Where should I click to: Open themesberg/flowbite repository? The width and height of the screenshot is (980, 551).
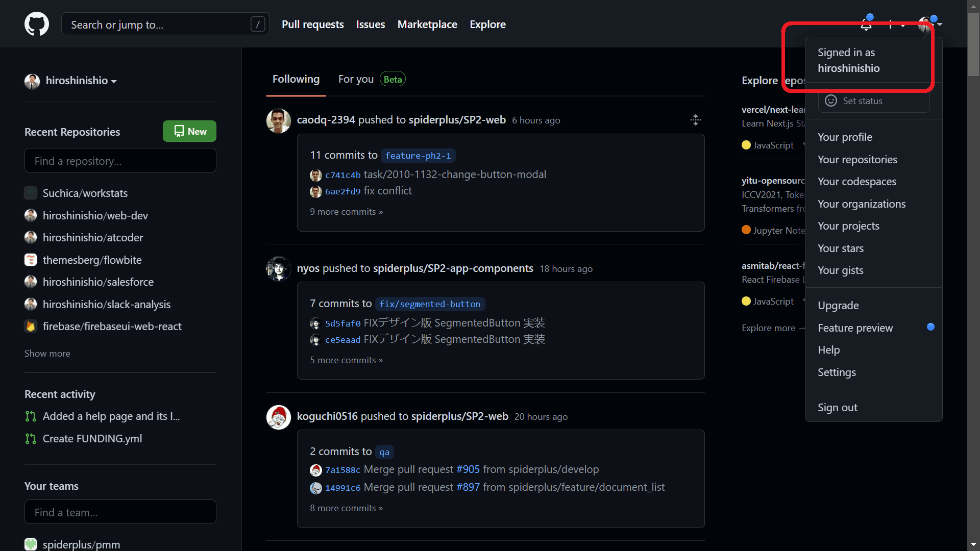(x=92, y=260)
